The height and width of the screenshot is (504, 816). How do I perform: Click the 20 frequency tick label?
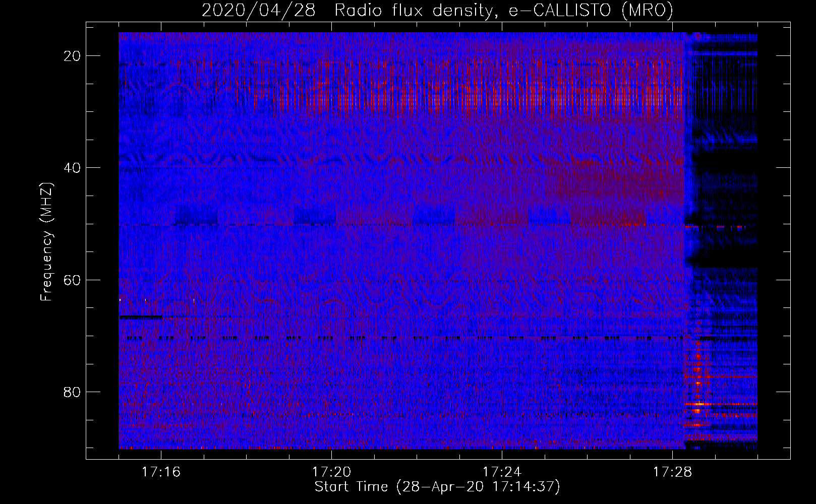coord(73,55)
